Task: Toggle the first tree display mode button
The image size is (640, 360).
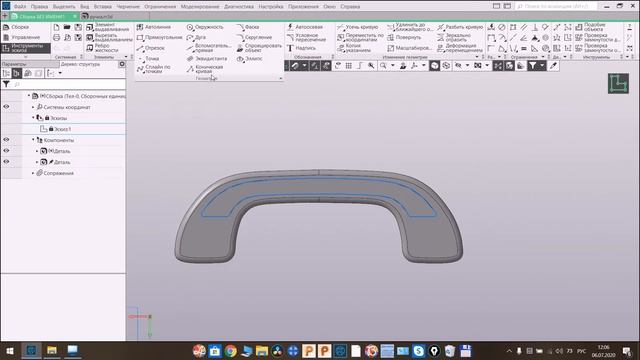Action: [x=6, y=73]
